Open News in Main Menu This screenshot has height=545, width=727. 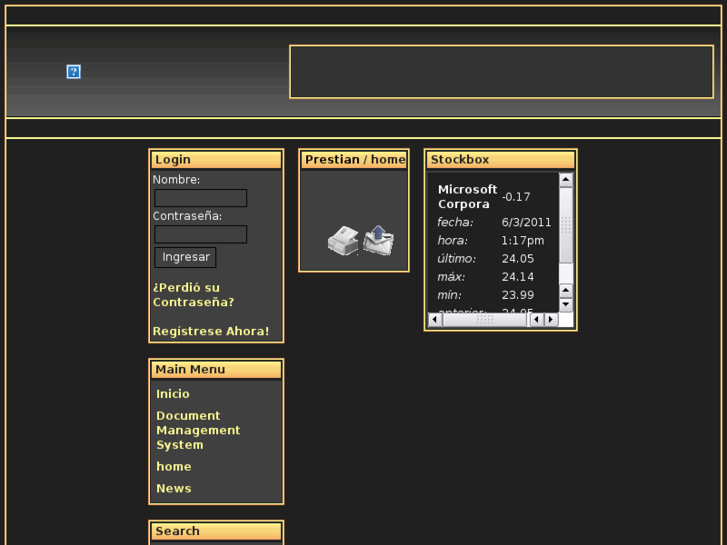[173, 488]
